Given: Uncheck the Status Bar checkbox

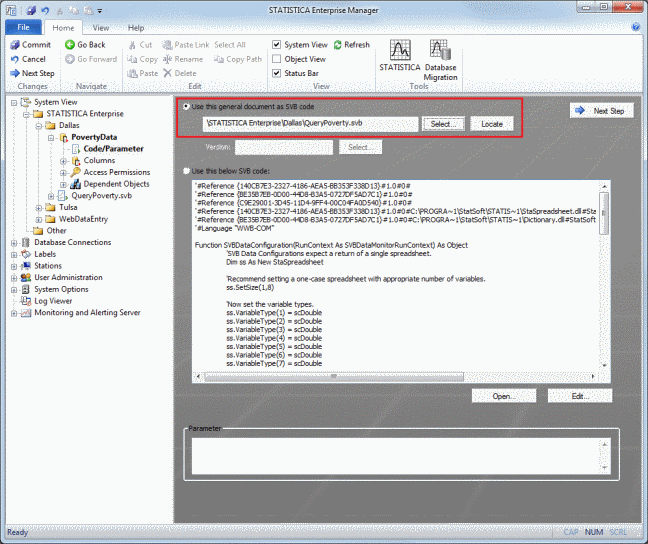Looking at the screenshot, I should coord(276,73).
